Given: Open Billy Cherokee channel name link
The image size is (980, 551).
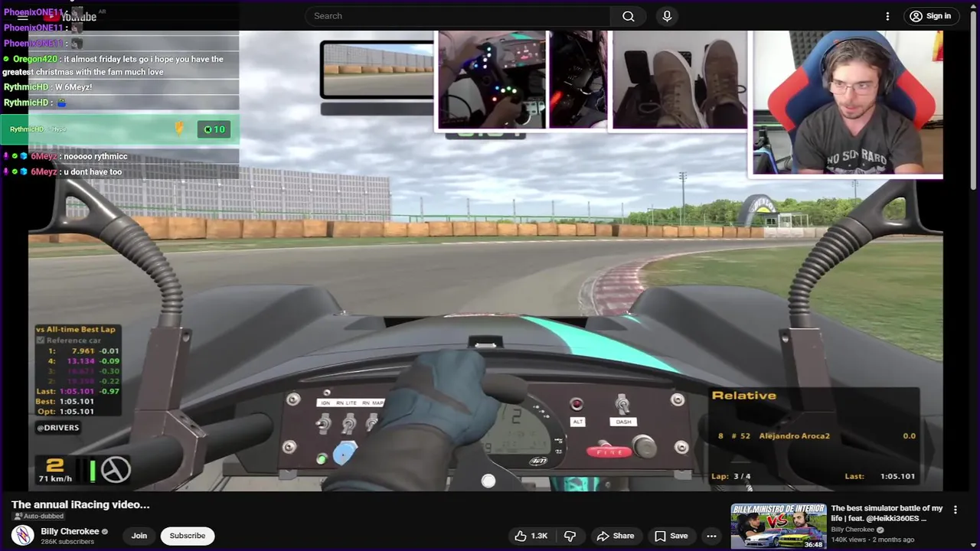Looking at the screenshot, I should coord(70,531).
